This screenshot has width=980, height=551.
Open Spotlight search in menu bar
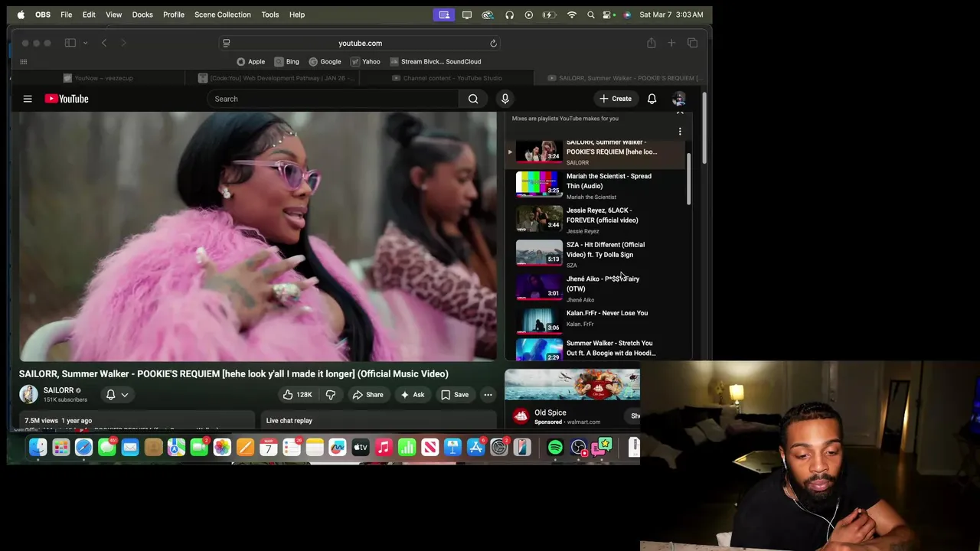(590, 15)
